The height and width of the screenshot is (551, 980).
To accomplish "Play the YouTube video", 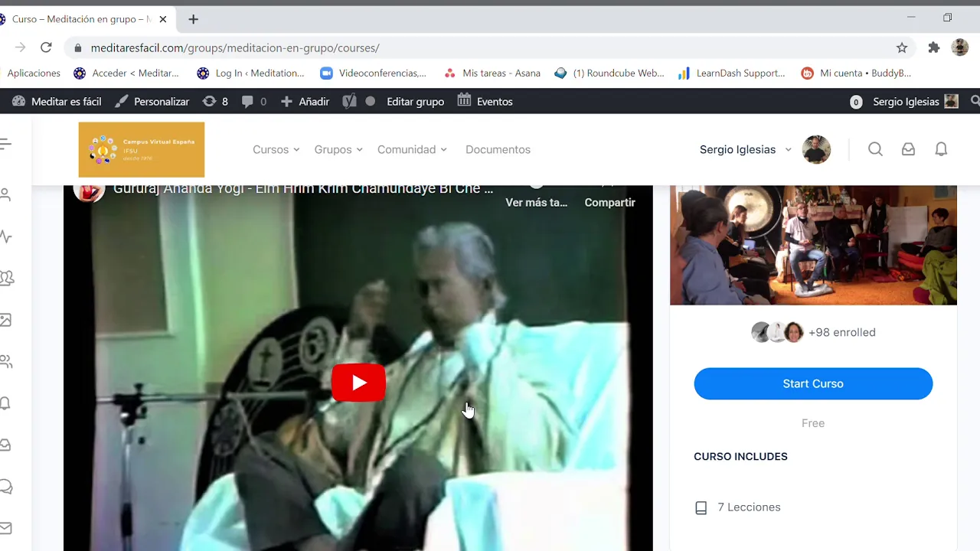I will click(x=358, y=383).
